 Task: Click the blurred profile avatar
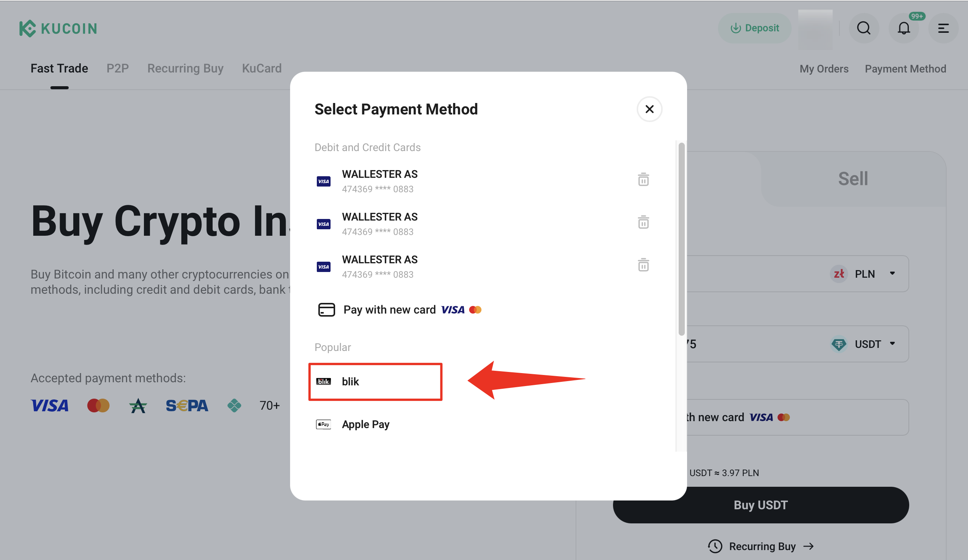pyautogui.click(x=815, y=29)
